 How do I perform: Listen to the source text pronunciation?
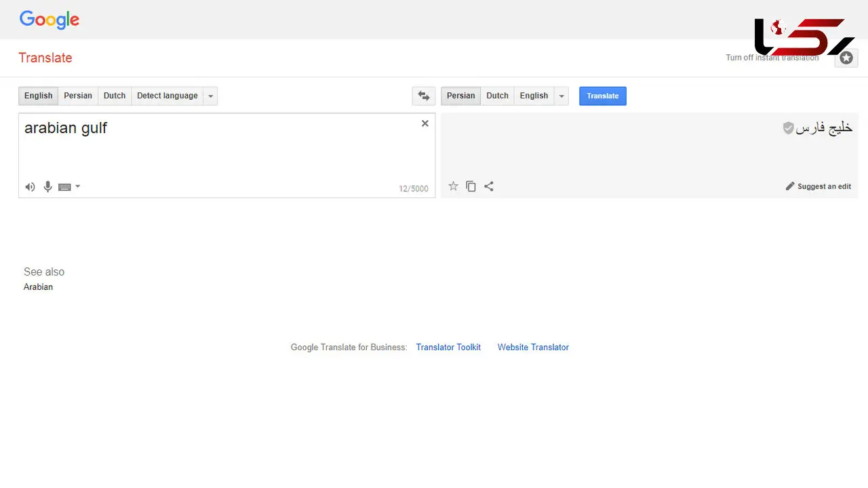[30, 187]
